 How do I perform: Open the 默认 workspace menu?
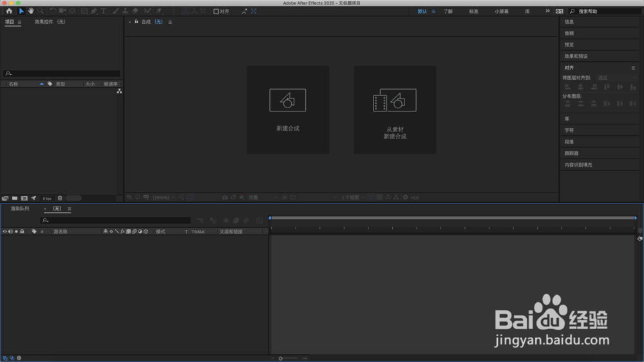pyautogui.click(x=433, y=12)
